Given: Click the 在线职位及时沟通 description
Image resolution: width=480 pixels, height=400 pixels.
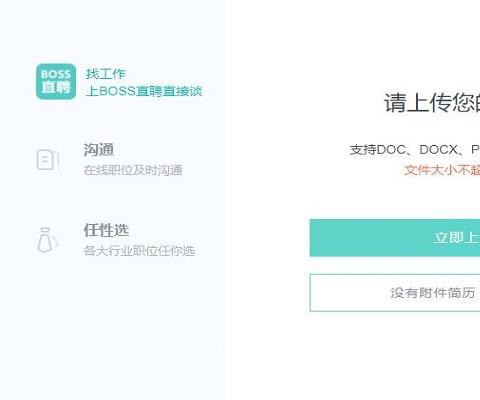Looking at the screenshot, I should click(x=133, y=170).
